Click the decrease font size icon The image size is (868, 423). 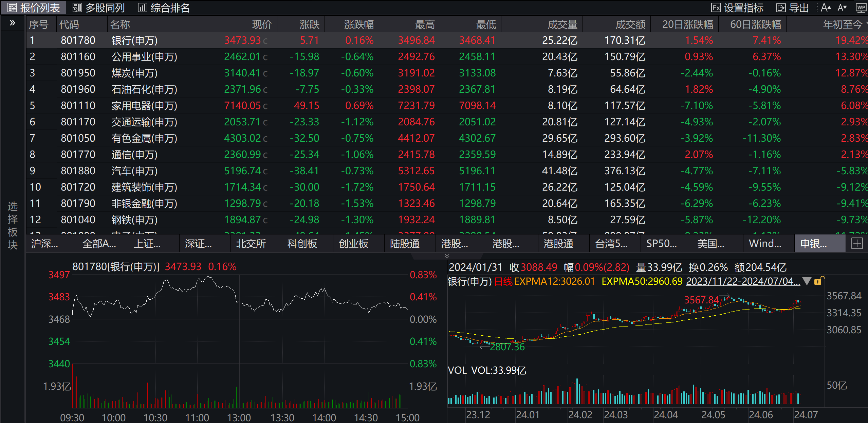(843, 7)
